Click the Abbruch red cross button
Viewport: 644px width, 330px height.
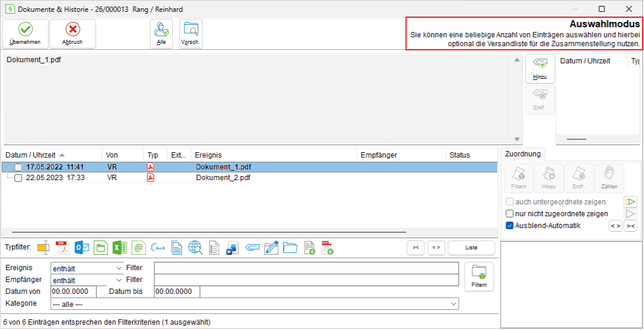coord(73,34)
